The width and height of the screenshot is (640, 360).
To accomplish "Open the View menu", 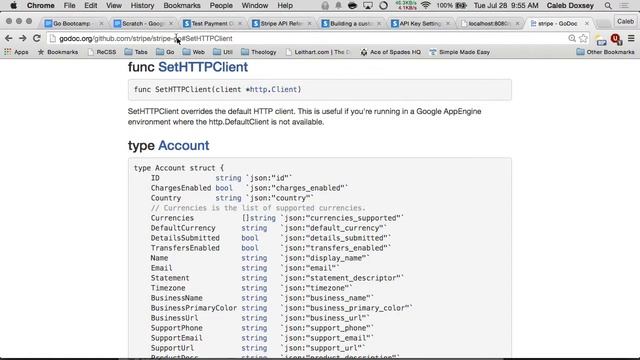I will [114, 6].
